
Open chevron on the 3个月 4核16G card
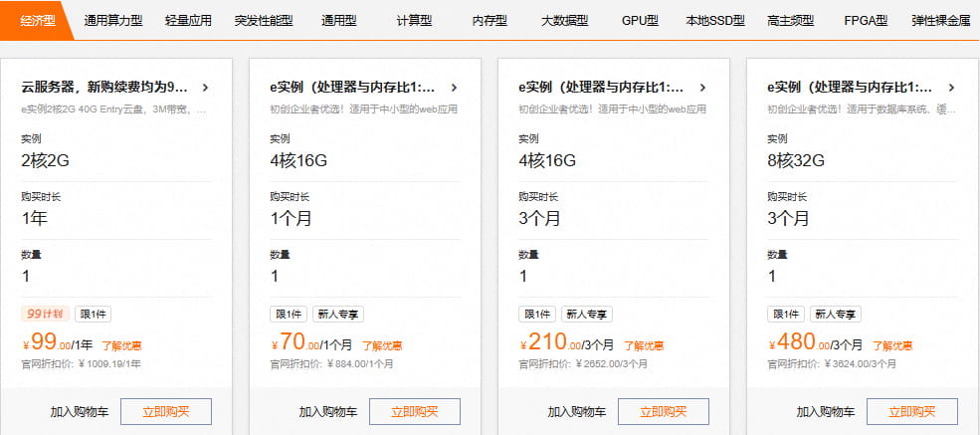[702, 88]
